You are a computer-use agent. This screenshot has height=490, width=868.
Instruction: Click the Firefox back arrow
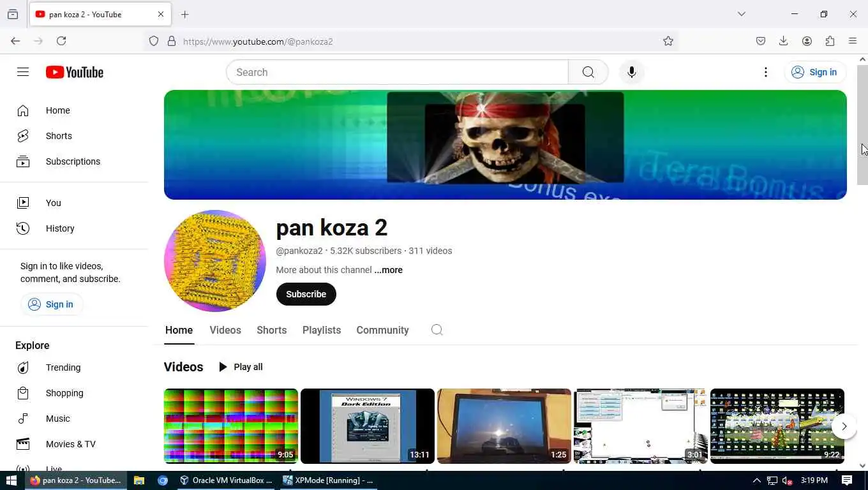click(15, 41)
